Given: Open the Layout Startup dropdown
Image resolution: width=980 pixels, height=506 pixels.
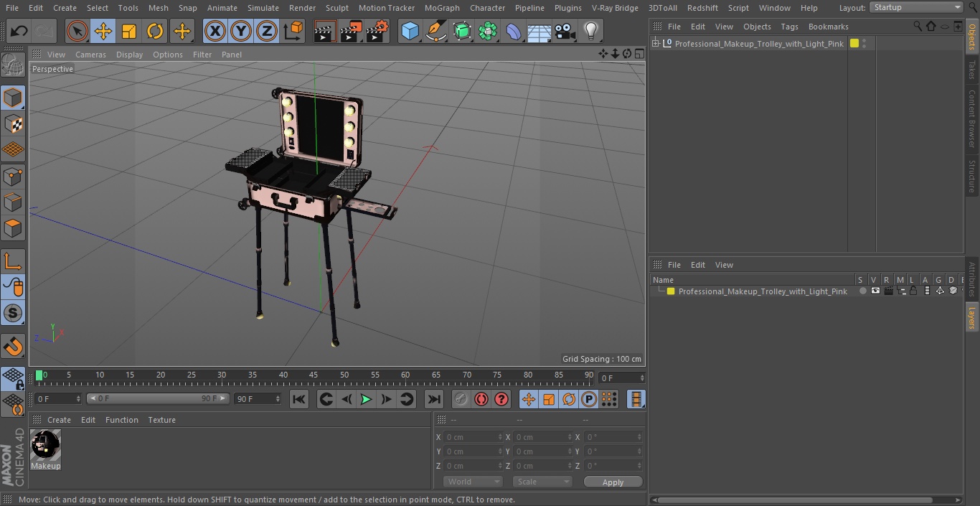Looking at the screenshot, I should click(x=916, y=7).
